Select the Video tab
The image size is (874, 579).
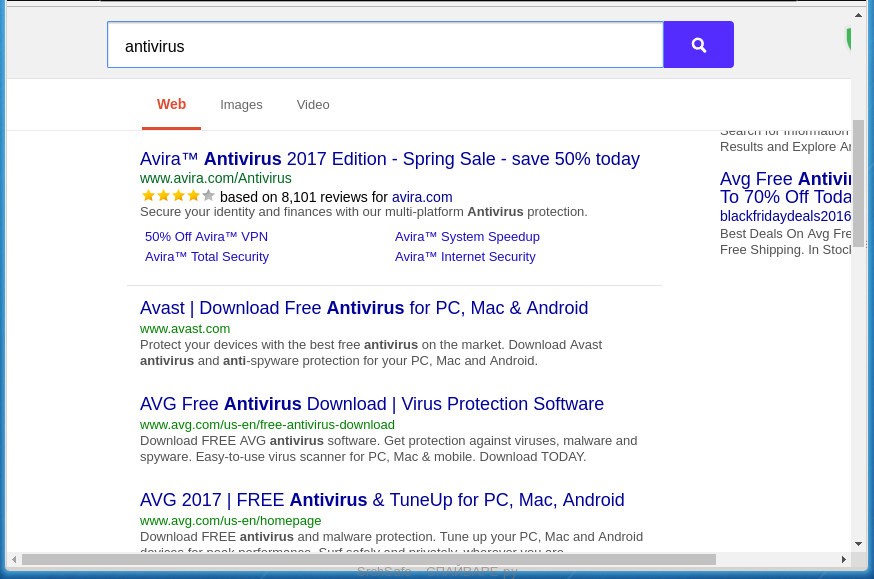tap(312, 105)
